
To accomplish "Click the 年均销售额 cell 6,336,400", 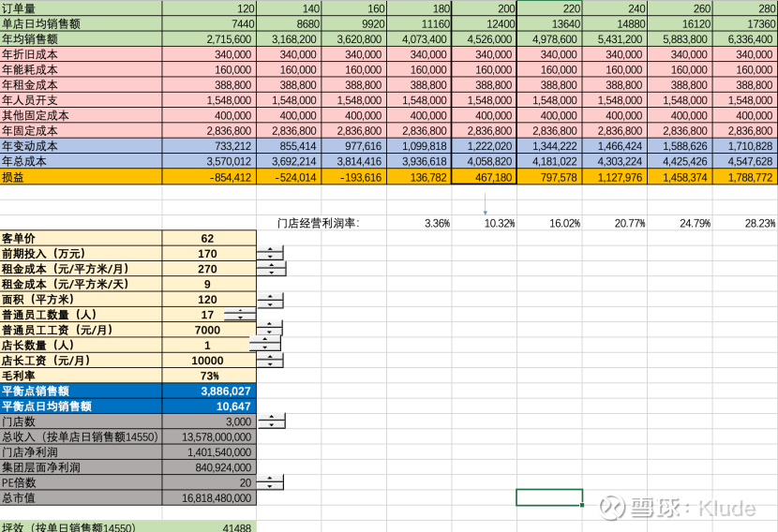I will (x=745, y=38).
